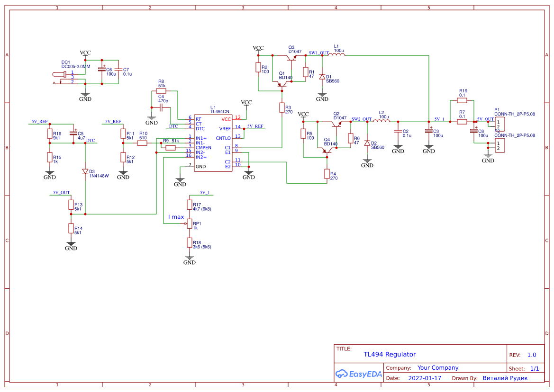Click the R15 1k resistor label
The height and width of the screenshot is (392, 554).
(x=57, y=160)
